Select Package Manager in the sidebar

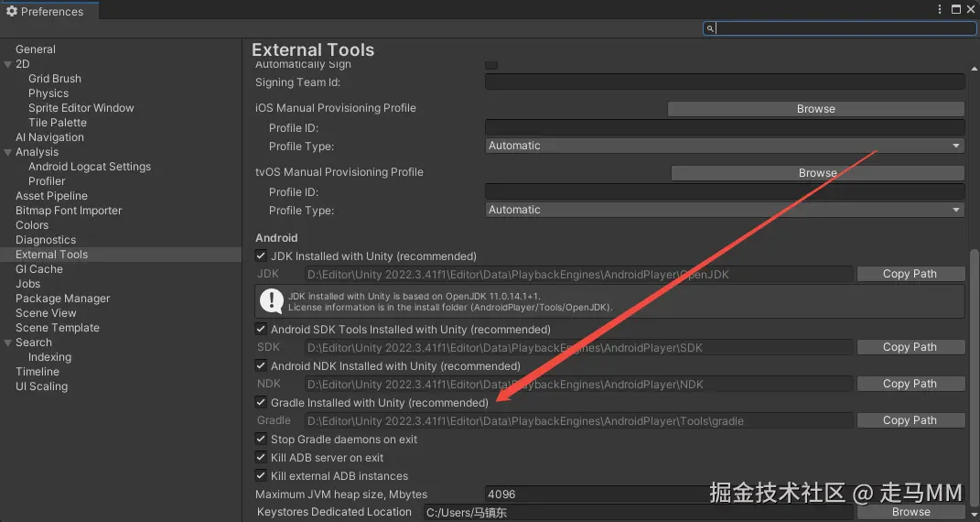click(x=62, y=299)
